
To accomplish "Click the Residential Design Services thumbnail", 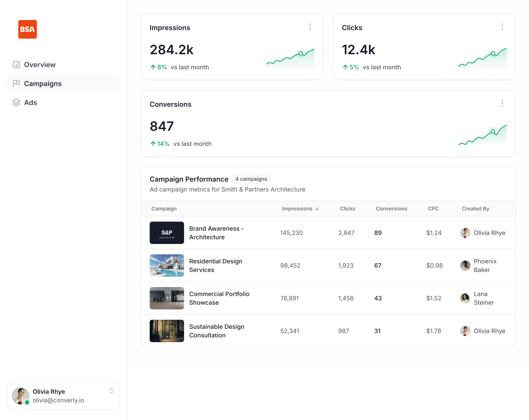I will 167,265.
